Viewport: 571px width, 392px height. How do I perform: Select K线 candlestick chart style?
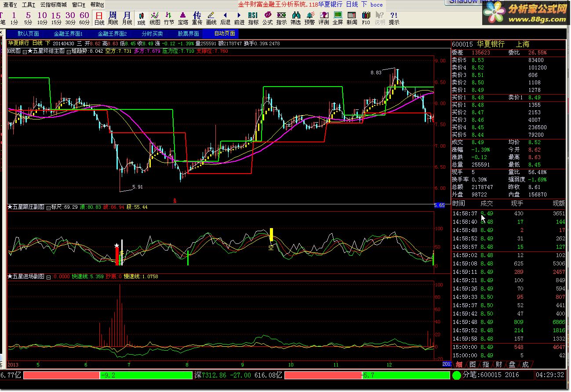pyautogui.click(x=141, y=18)
